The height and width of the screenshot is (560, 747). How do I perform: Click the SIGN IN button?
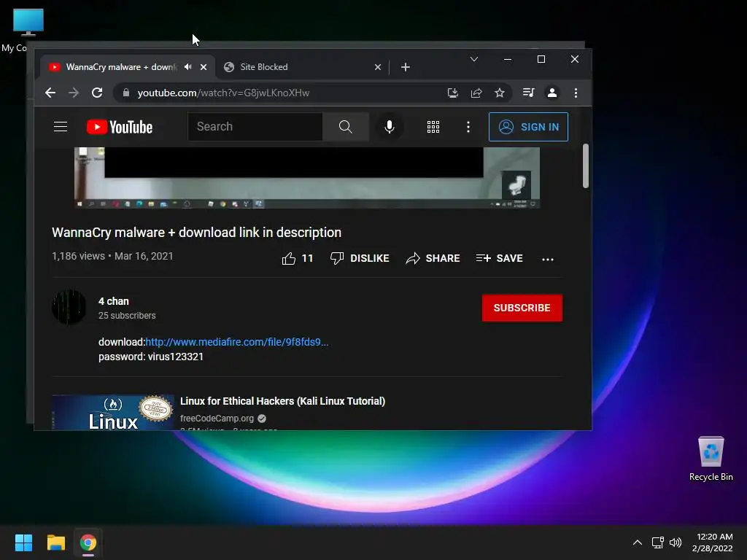point(528,127)
